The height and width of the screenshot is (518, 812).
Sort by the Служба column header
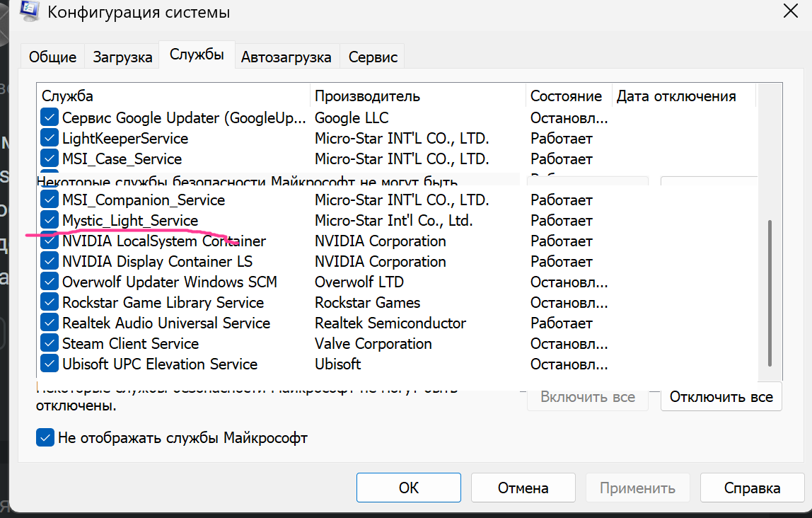click(173, 96)
